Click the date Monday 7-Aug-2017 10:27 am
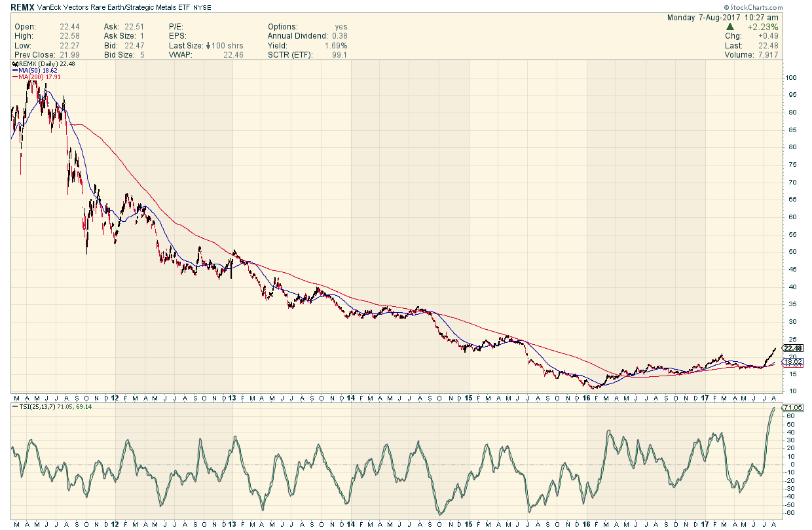 pyautogui.click(x=723, y=18)
